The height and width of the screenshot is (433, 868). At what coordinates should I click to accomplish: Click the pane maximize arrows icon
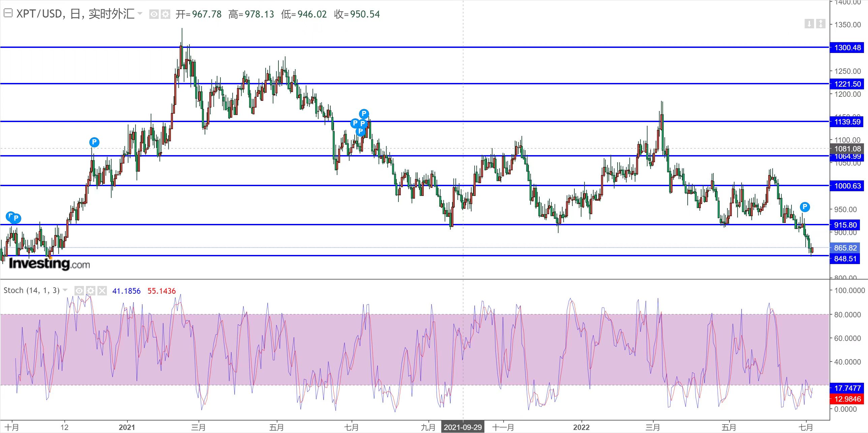[821, 24]
